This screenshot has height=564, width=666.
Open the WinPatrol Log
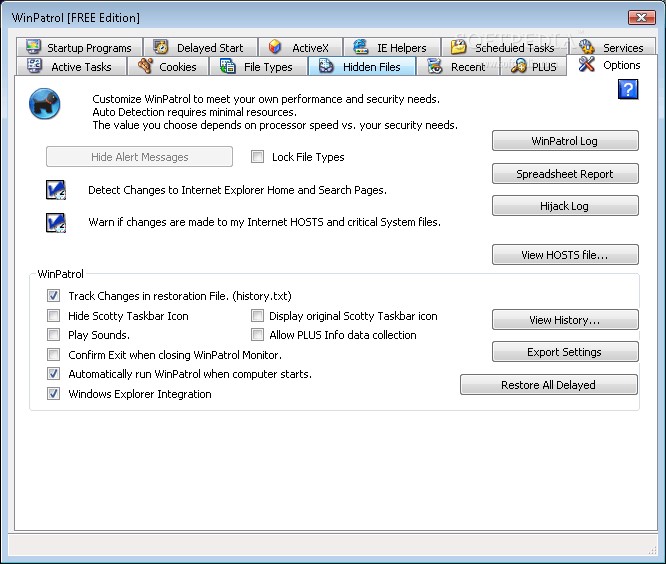565,141
